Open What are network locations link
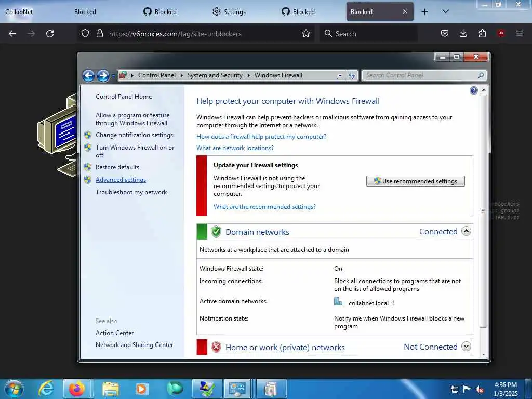This screenshot has width=532, height=399. click(235, 148)
